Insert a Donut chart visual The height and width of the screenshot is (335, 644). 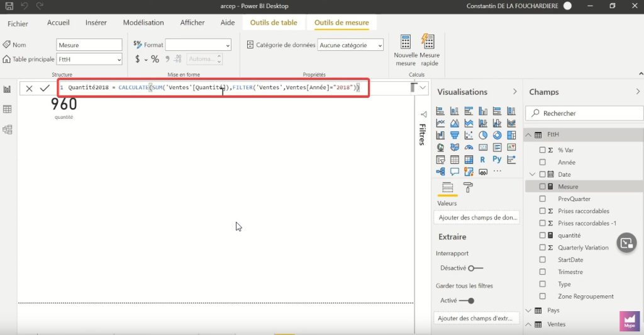(x=497, y=135)
